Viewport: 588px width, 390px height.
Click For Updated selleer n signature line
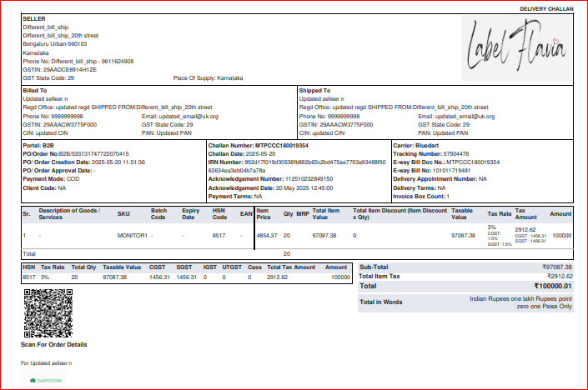pos(46,363)
